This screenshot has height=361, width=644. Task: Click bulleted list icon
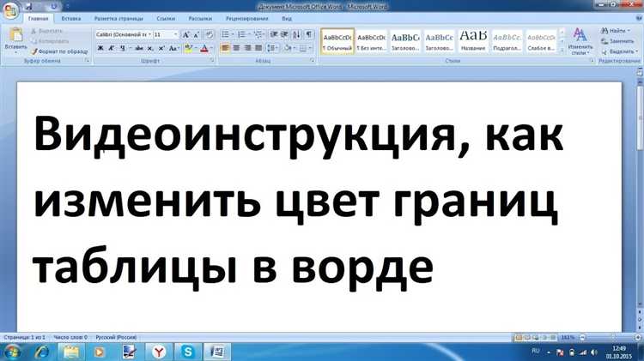click(226, 34)
